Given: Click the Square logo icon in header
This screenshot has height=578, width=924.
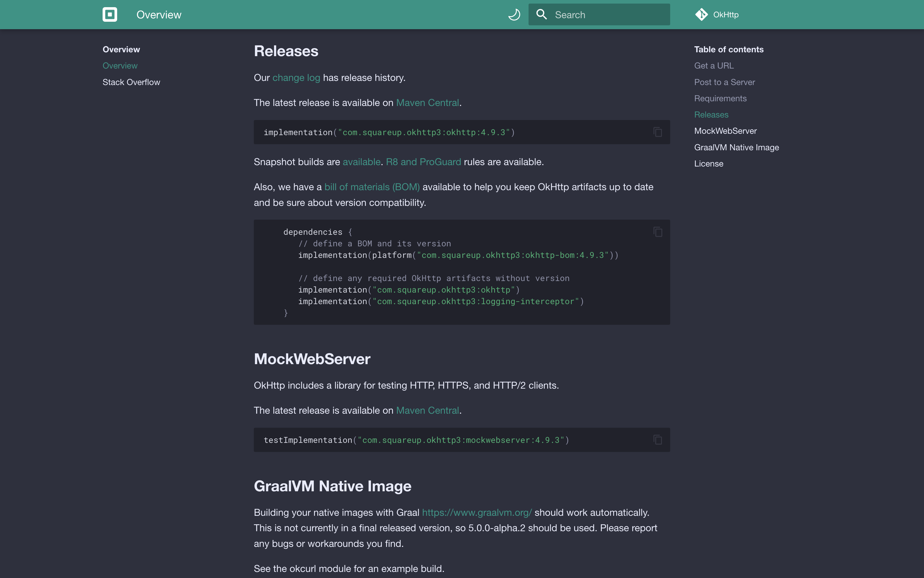Looking at the screenshot, I should [109, 15].
